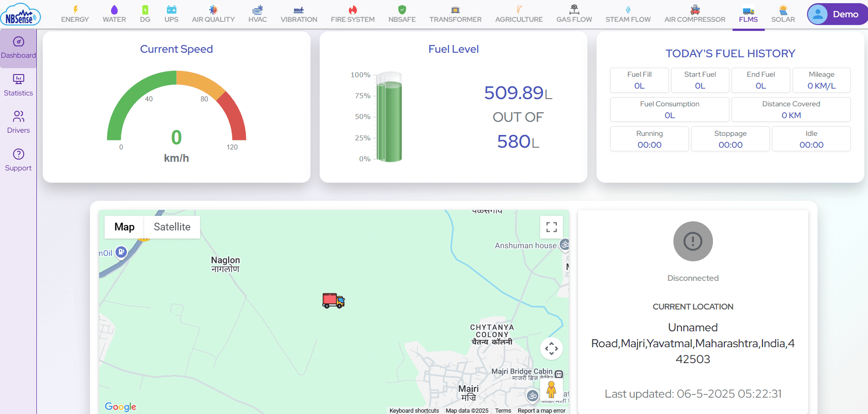Click the End Fuel 0L card
The height and width of the screenshot is (414, 868).
[x=761, y=80]
